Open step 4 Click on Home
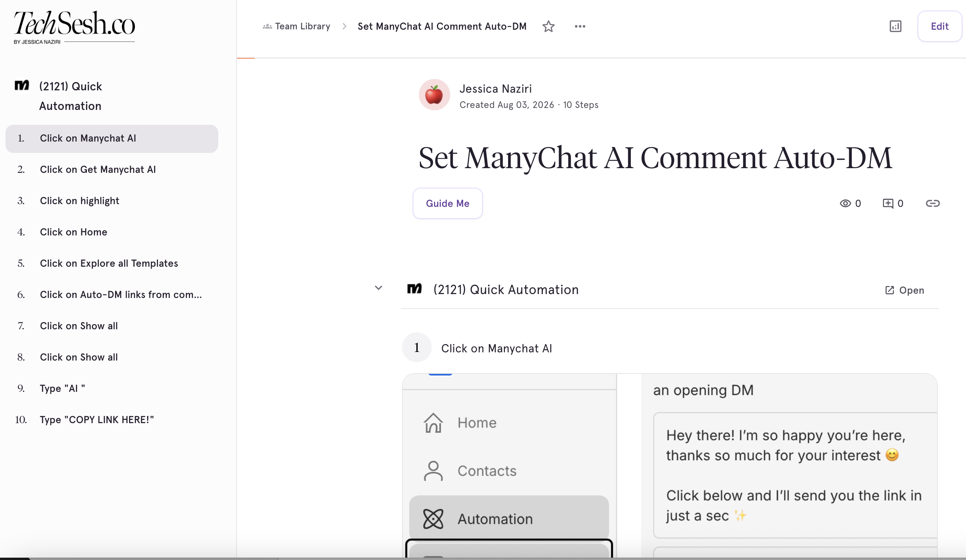The height and width of the screenshot is (560, 966). coord(112,232)
